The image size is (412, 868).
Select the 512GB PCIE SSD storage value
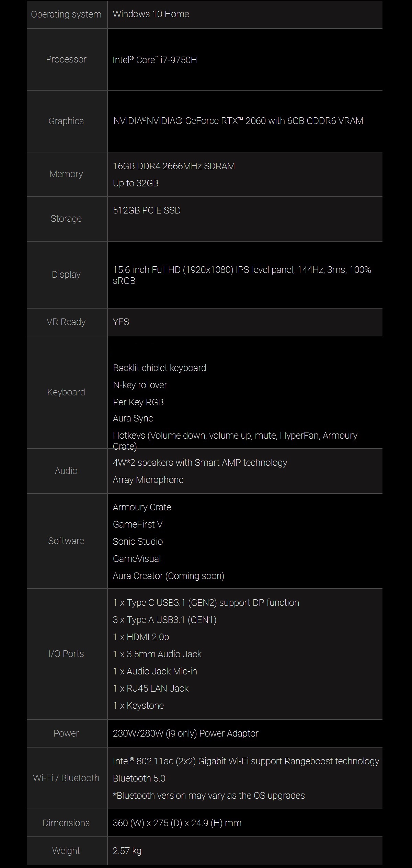tap(147, 210)
